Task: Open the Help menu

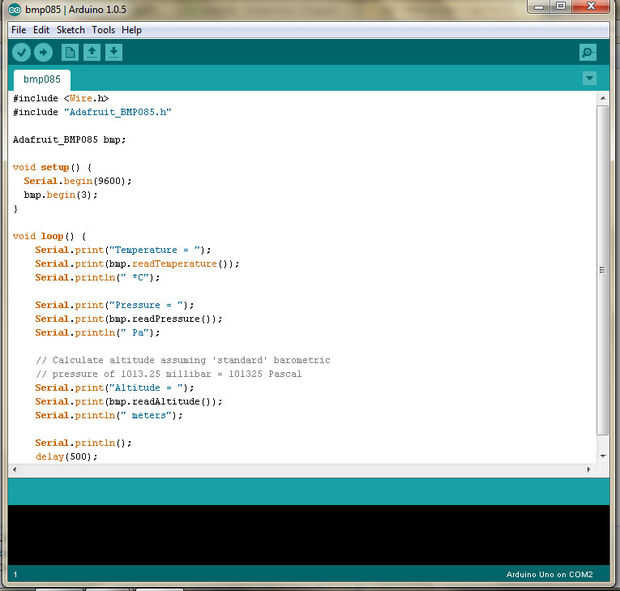Action: point(132,30)
